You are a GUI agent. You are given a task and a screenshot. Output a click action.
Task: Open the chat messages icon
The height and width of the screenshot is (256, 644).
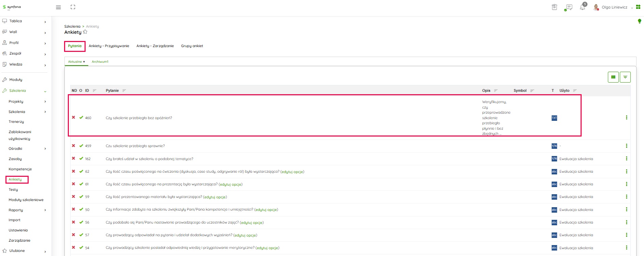568,7
